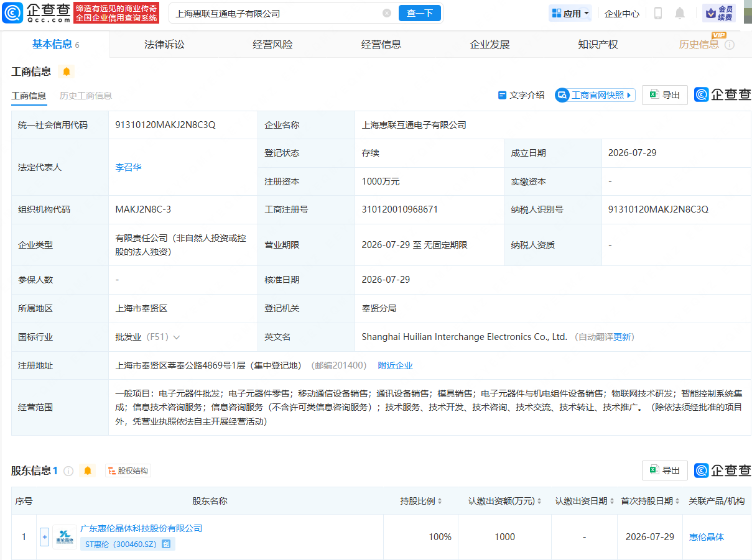Switch to 经营风险 tab
The image size is (752, 560).
click(x=272, y=44)
